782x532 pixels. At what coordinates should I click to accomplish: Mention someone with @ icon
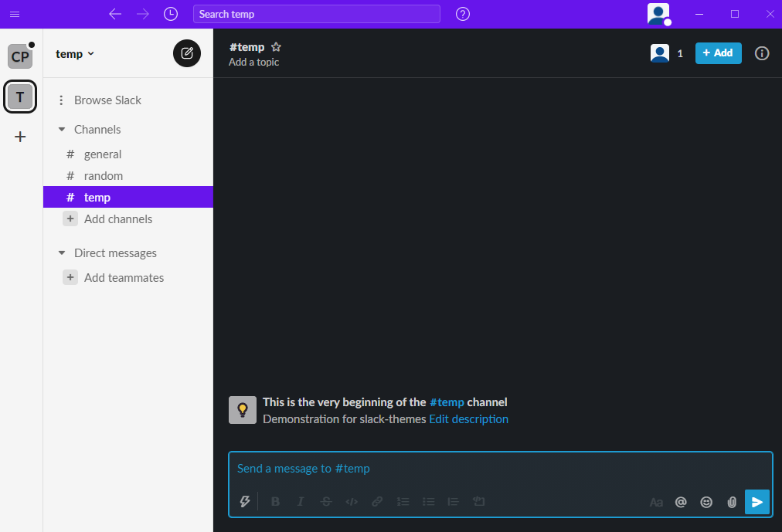coord(681,502)
